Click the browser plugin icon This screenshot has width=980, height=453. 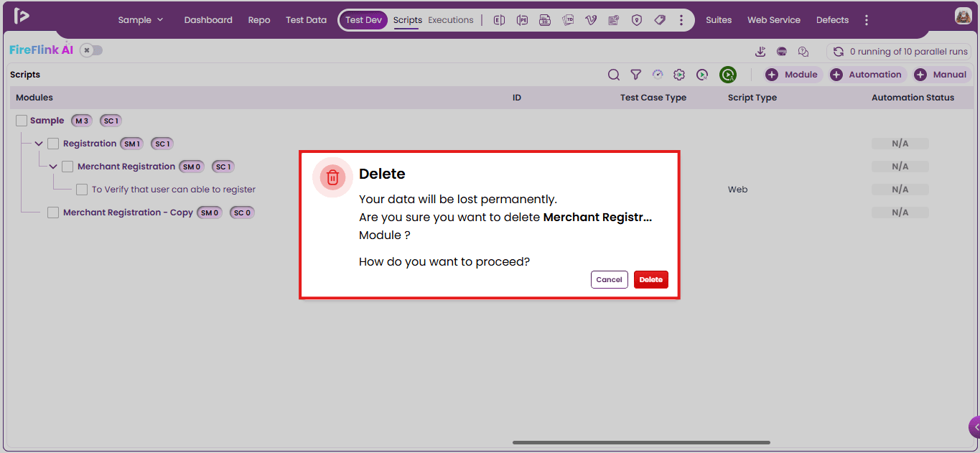coord(782,52)
